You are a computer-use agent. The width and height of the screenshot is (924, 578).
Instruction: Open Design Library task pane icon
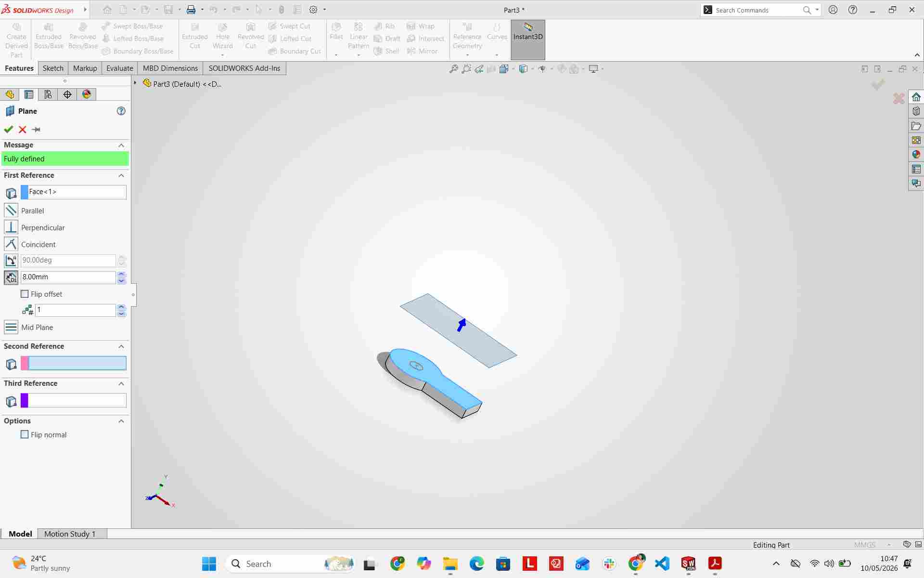click(x=916, y=111)
